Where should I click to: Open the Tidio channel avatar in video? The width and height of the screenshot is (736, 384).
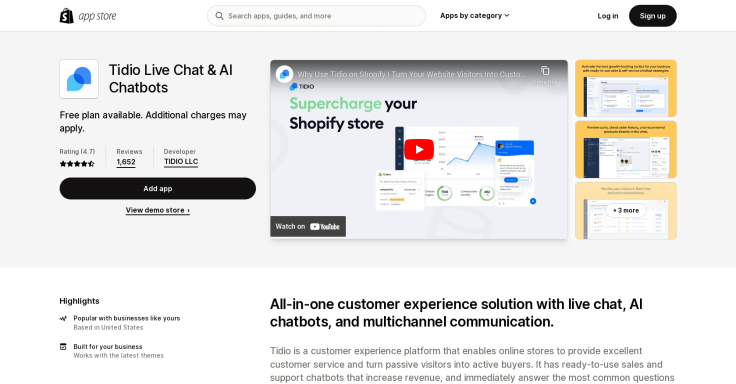click(284, 74)
